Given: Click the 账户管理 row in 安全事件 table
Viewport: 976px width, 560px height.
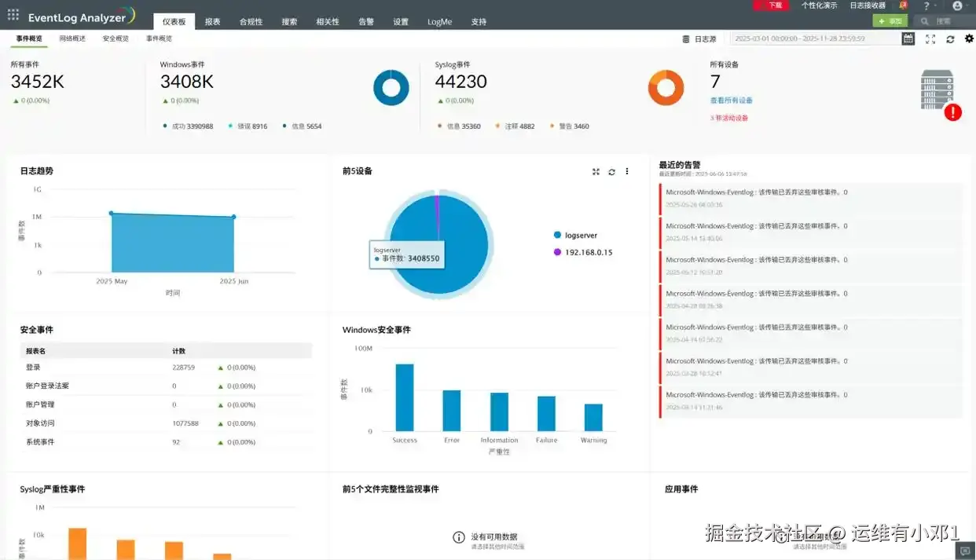Looking at the screenshot, I should 166,404.
